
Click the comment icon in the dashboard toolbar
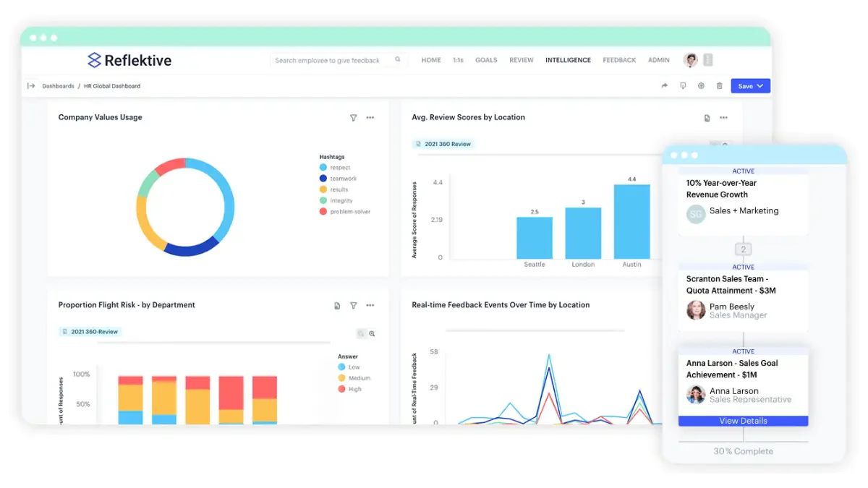tap(683, 86)
